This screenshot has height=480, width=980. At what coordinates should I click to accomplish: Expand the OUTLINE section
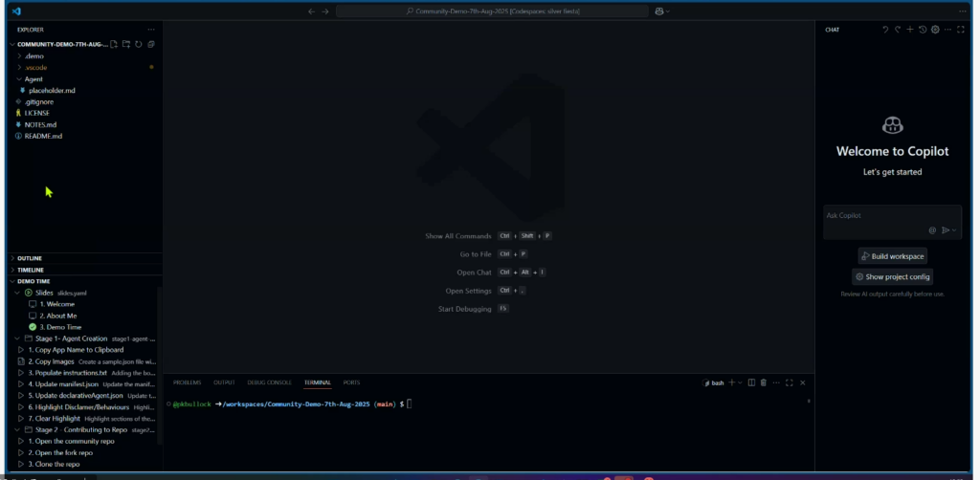(12, 258)
